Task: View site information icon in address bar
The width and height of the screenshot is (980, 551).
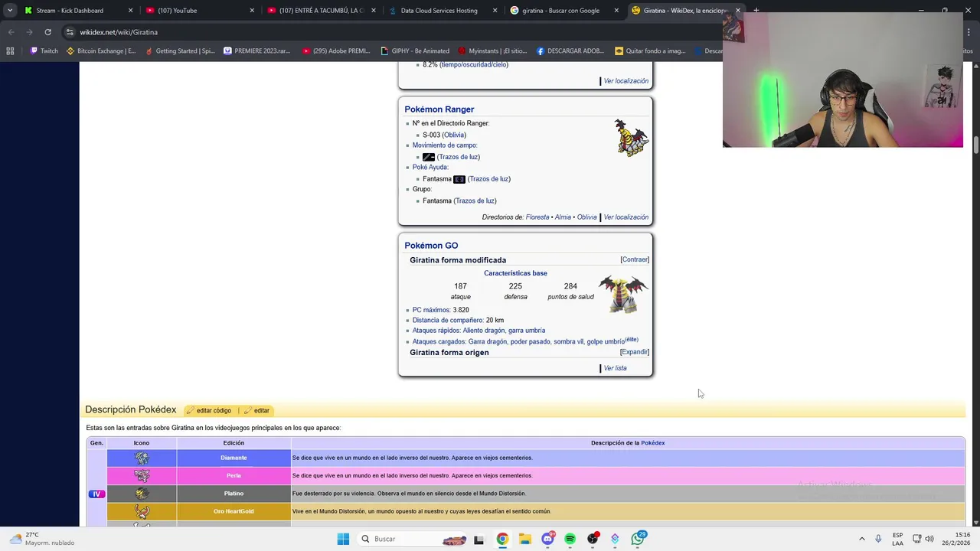Action: point(70,32)
